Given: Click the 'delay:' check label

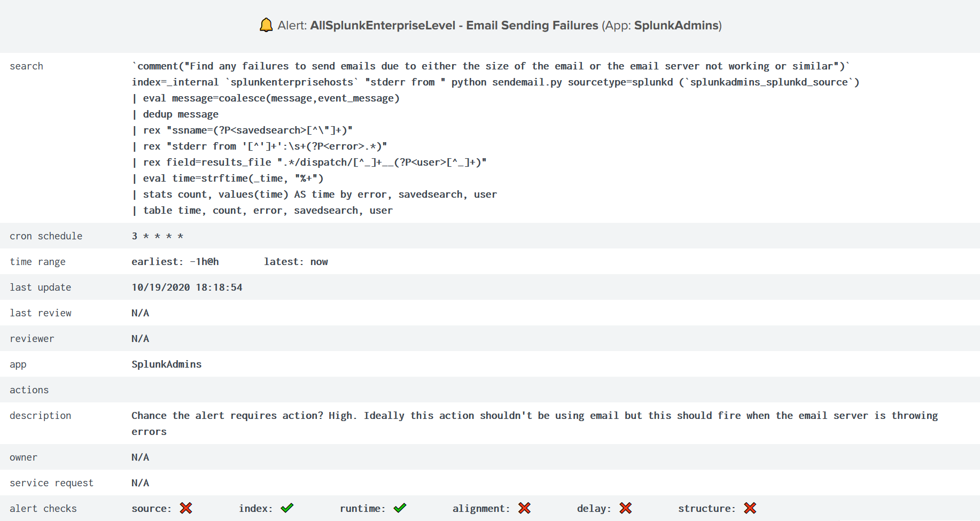Looking at the screenshot, I should click(x=594, y=509).
